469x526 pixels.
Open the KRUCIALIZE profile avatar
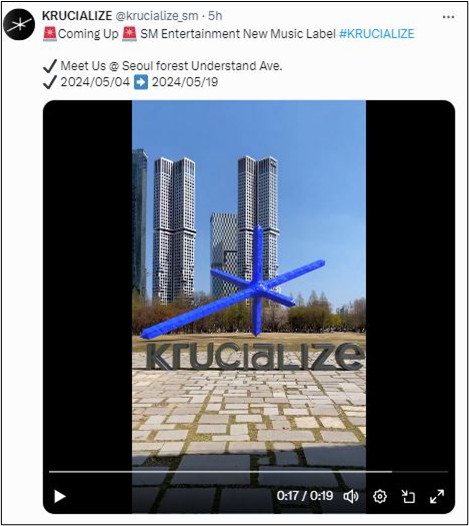pos(19,24)
